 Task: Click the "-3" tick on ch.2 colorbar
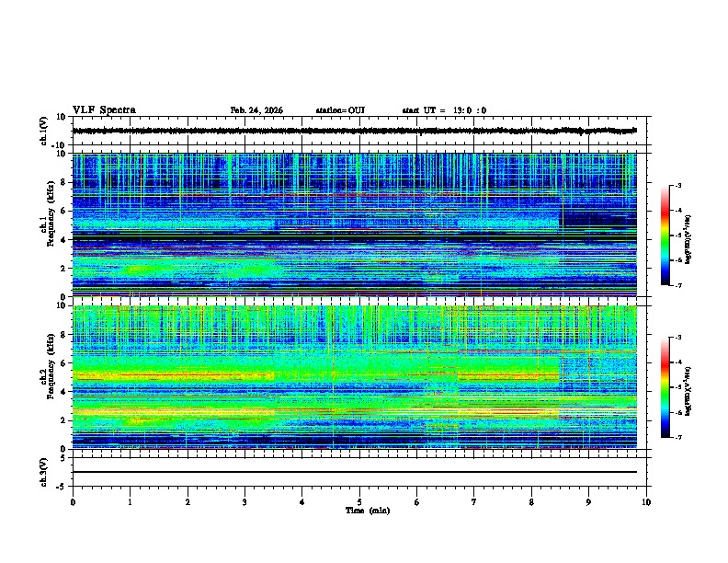coord(677,338)
